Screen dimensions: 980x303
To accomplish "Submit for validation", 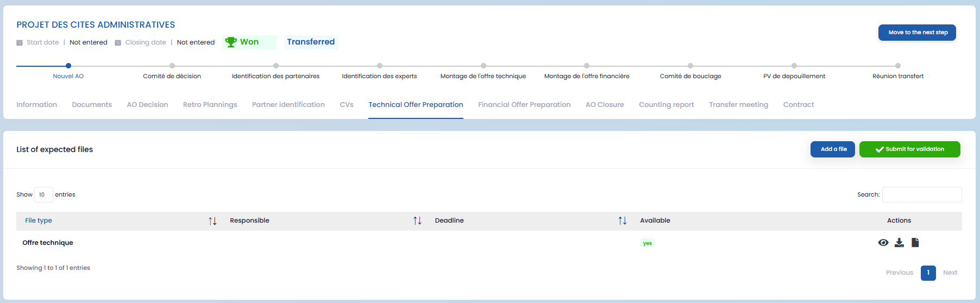I will pos(910,149).
